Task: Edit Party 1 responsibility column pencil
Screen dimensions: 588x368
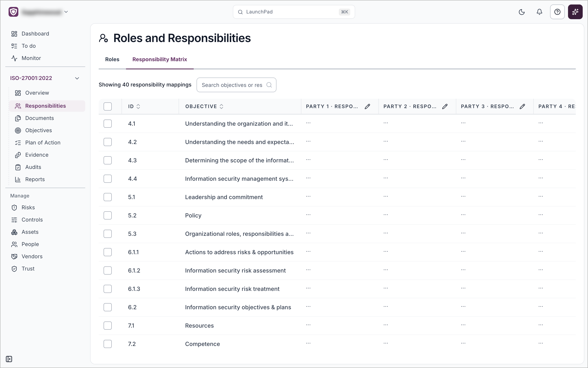Action: tap(367, 106)
